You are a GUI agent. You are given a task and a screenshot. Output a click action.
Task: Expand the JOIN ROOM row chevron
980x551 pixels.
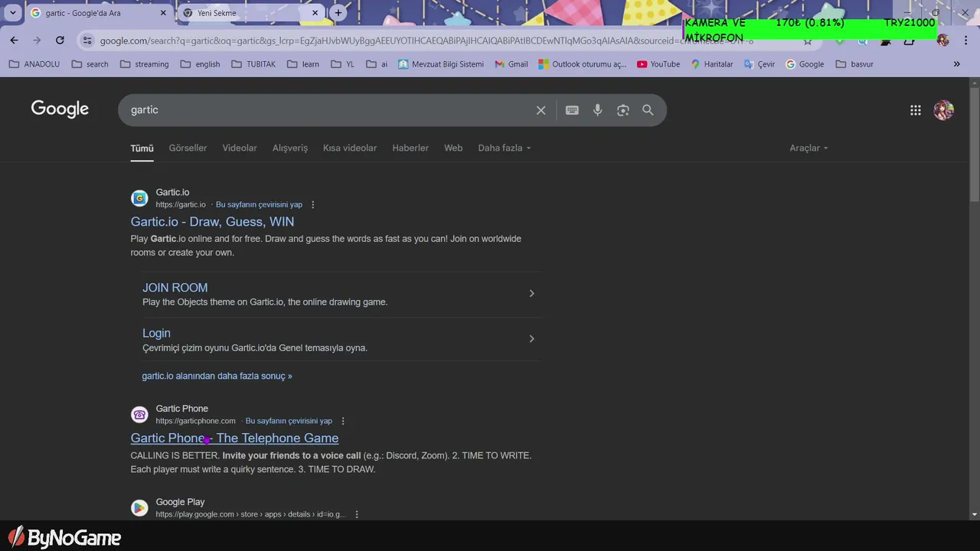(531, 294)
